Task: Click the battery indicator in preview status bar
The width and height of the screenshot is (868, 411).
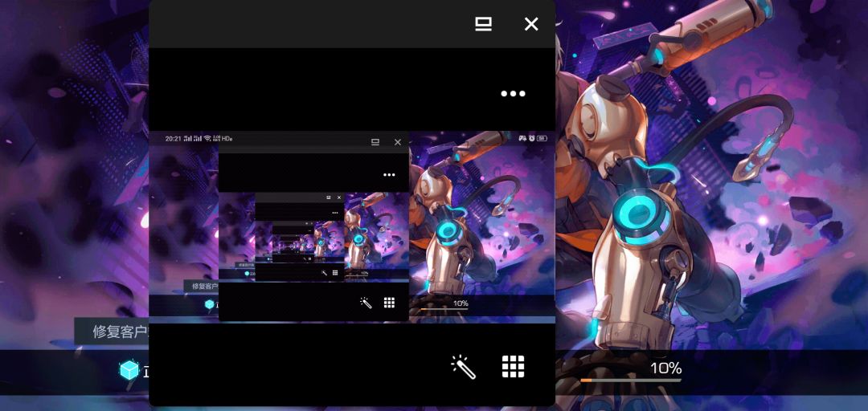Action: (542, 138)
